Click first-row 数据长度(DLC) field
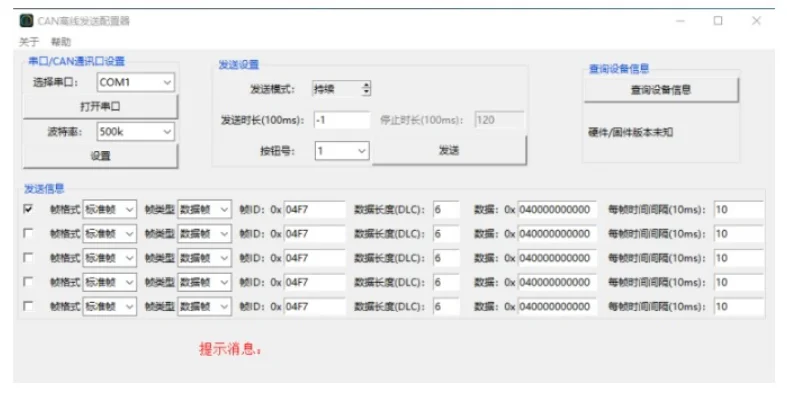 446,209
